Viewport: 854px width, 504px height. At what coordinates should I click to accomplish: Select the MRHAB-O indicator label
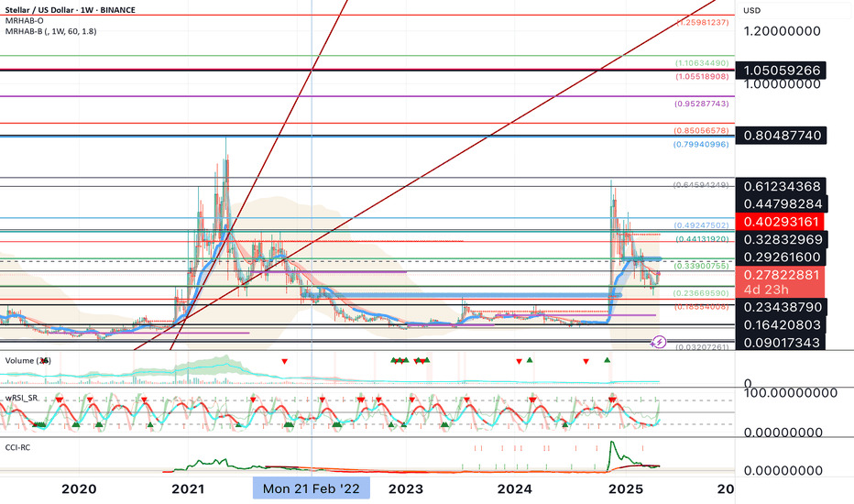(24, 21)
